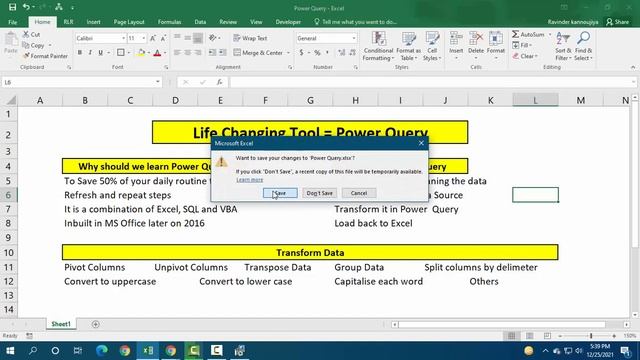Viewport: 640px width, 360px height.
Task: Click the zoom slider handle
Action: coord(591,336)
